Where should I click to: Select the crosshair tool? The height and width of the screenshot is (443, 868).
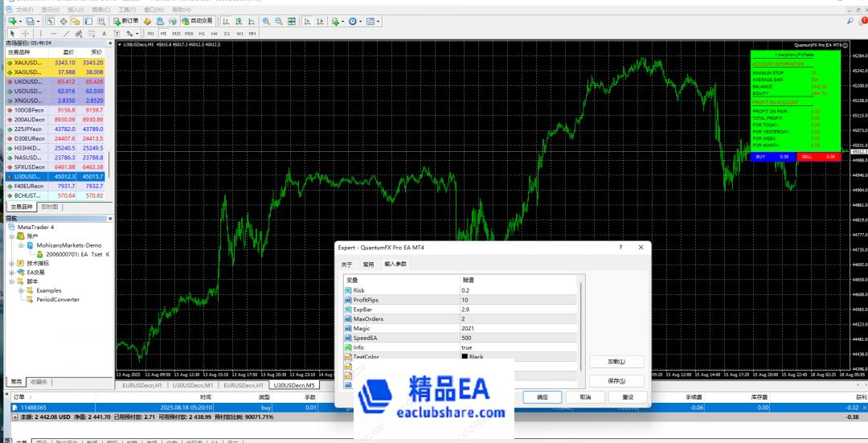pyautogui.click(x=26, y=34)
